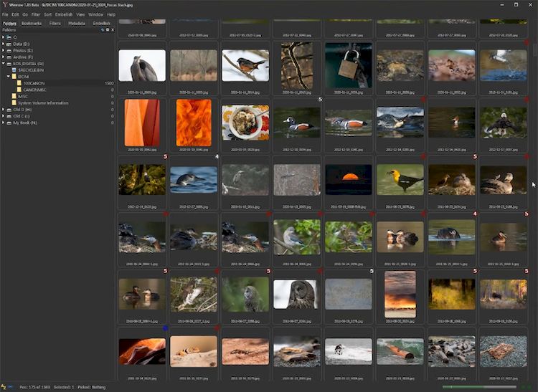Open the Embellish menu

pyautogui.click(x=63, y=14)
